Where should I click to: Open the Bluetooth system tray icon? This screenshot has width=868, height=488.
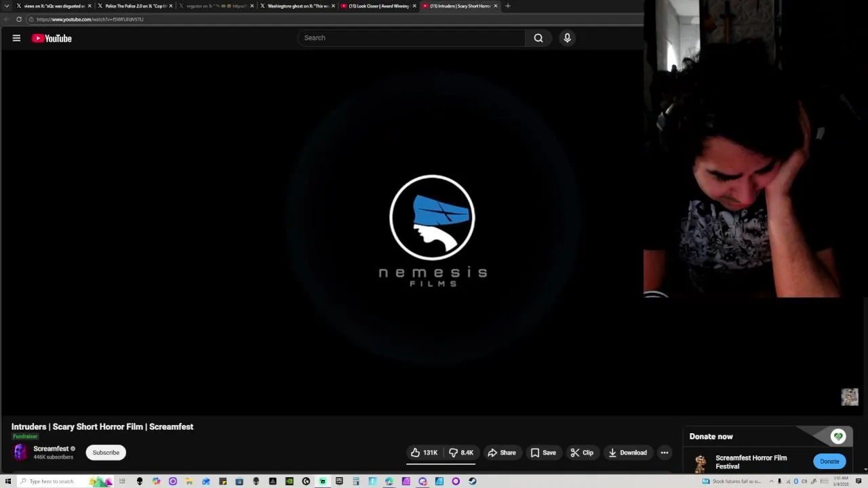pos(796,481)
